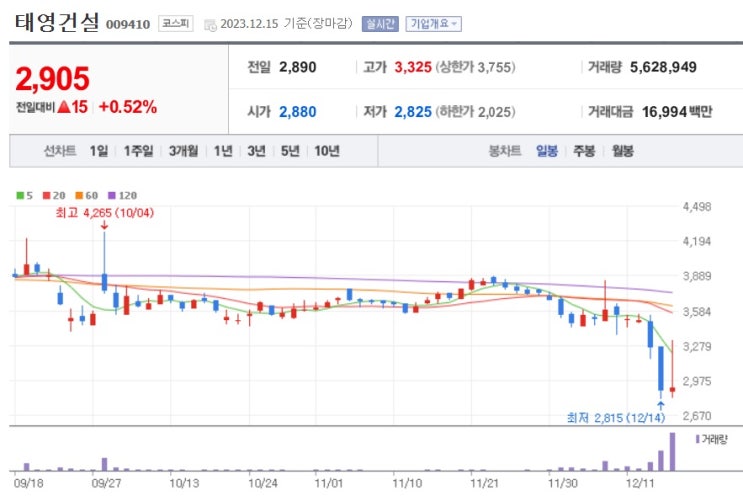
Task: Click lower limit price 하한가 2,025
Action: click(x=475, y=112)
